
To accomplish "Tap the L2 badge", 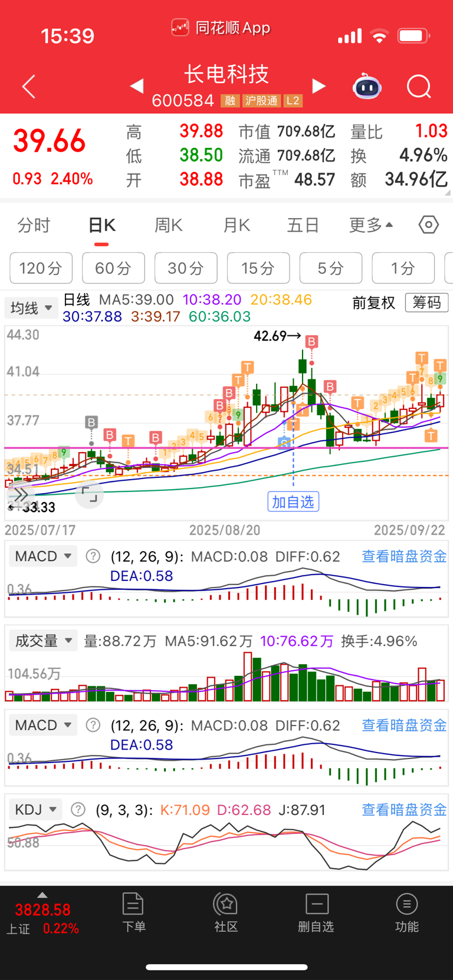I will 293,101.
